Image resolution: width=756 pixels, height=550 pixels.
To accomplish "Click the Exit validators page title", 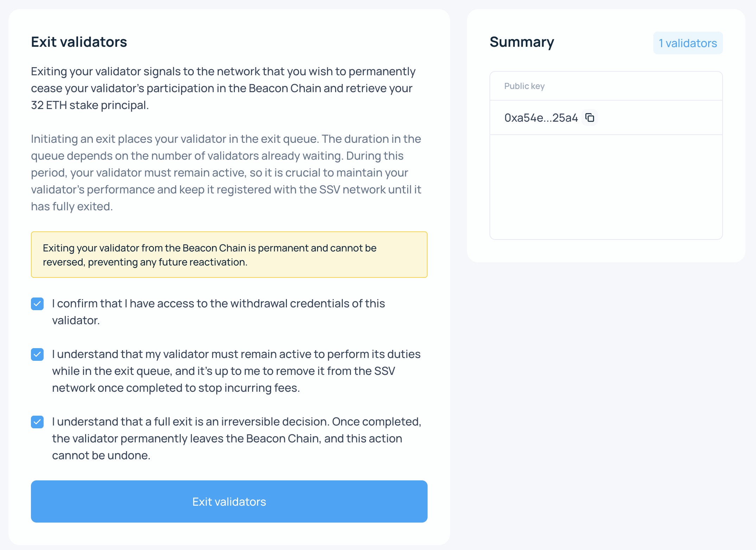I will pyautogui.click(x=79, y=42).
